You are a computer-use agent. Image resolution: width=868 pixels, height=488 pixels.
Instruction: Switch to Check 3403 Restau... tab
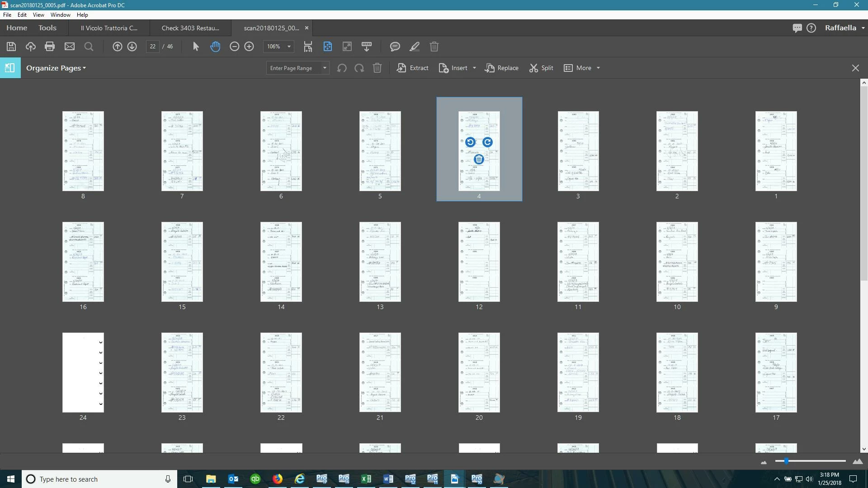coord(190,28)
